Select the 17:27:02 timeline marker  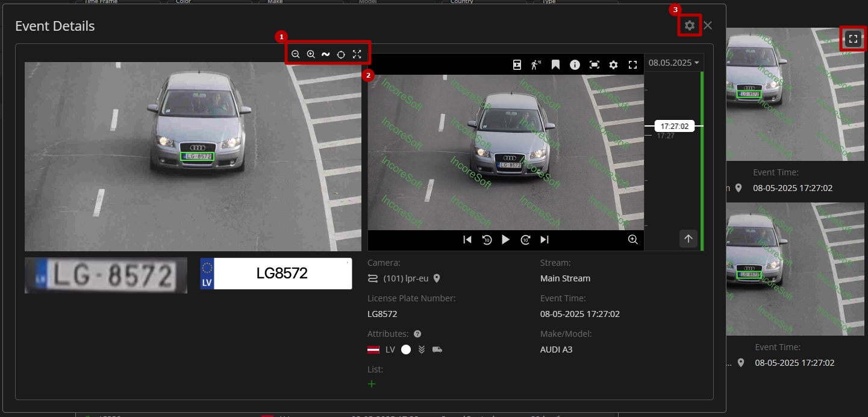pos(675,126)
